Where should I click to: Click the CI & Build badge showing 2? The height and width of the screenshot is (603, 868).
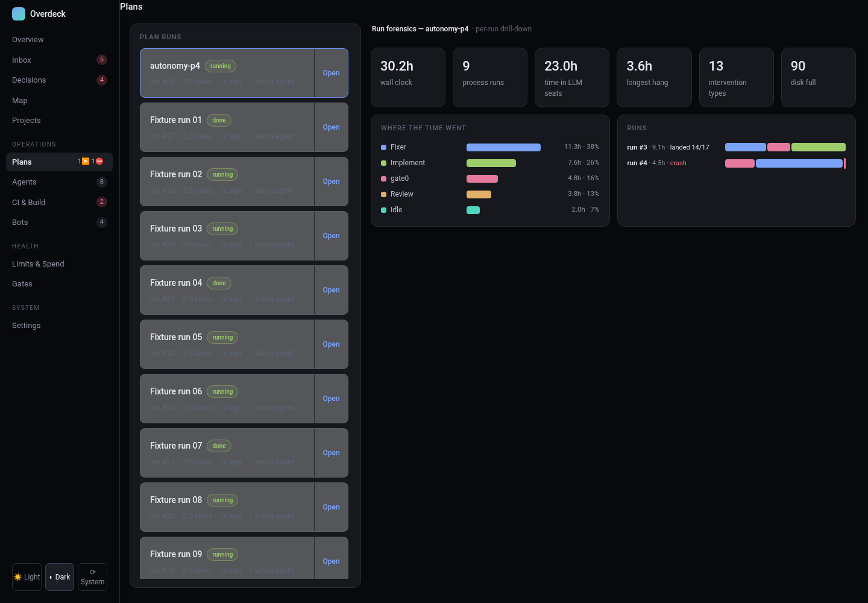[102, 202]
